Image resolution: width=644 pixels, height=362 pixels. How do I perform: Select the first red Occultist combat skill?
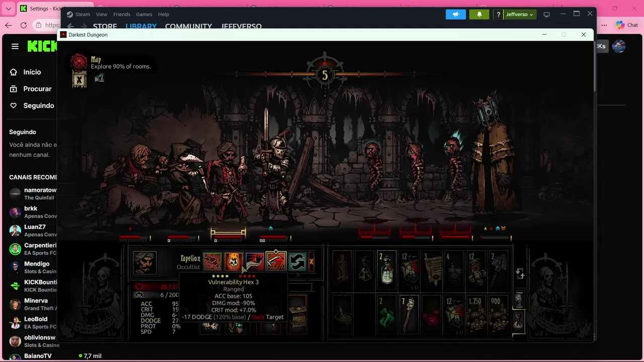pyautogui.click(x=212, y=262)
